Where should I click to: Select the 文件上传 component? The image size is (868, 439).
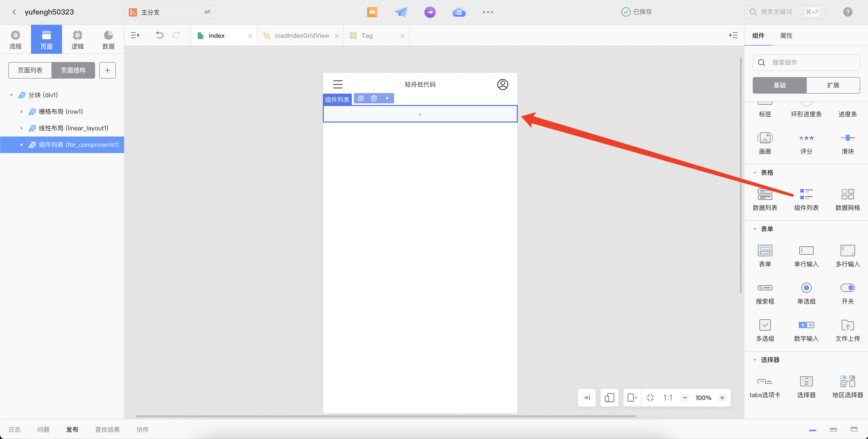tap(847, 330)
